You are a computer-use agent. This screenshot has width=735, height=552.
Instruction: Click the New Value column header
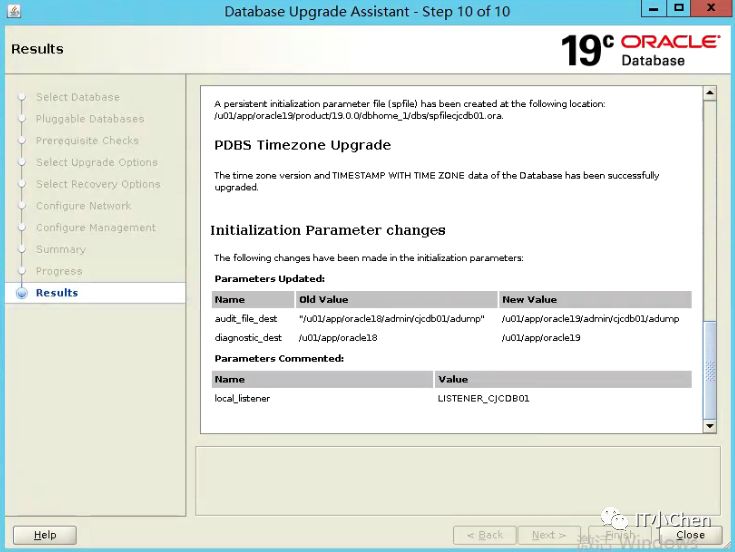pyautogui.click(x=595, y=299)
